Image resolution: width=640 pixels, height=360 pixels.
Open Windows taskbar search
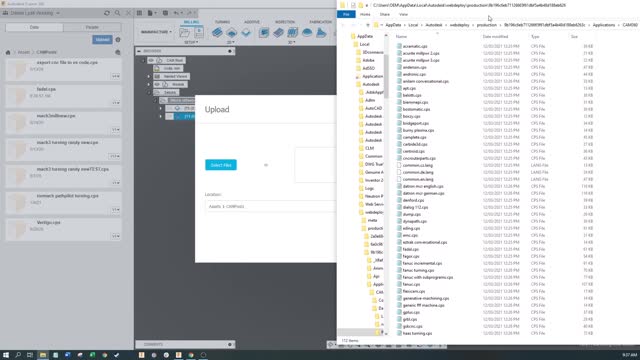(18, 355)
